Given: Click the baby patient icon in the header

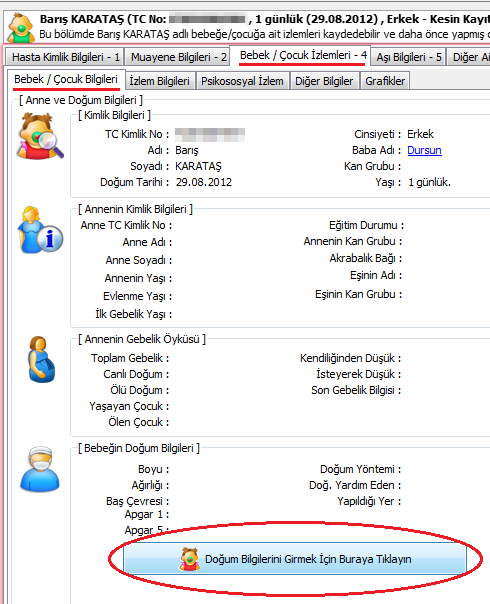Looking at the screenshot, I should coord(22,27).
